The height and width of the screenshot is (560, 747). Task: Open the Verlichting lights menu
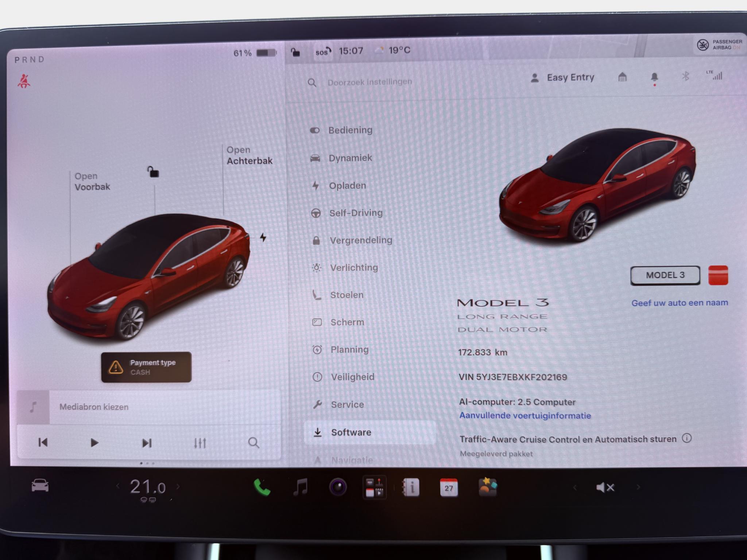(x=345, y=268)
